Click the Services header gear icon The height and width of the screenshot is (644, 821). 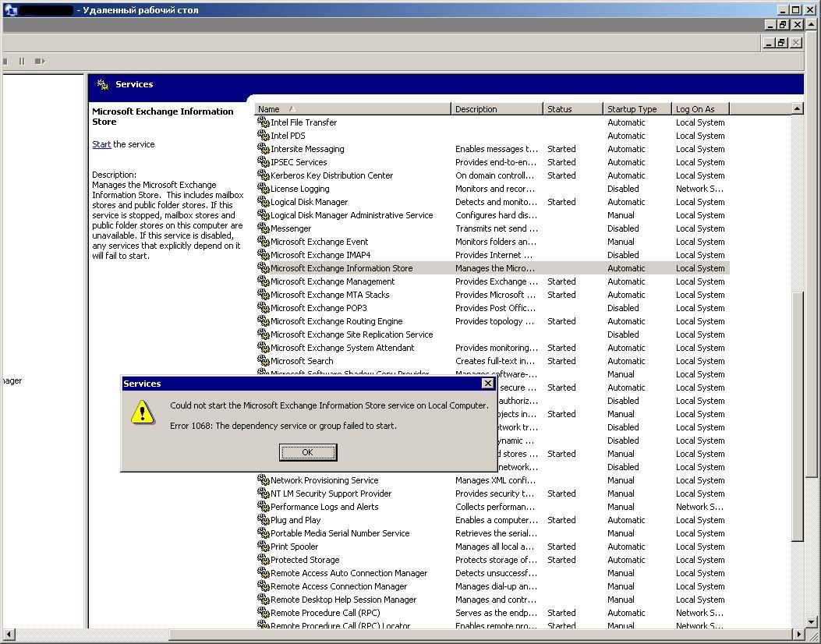coord(103,84)
